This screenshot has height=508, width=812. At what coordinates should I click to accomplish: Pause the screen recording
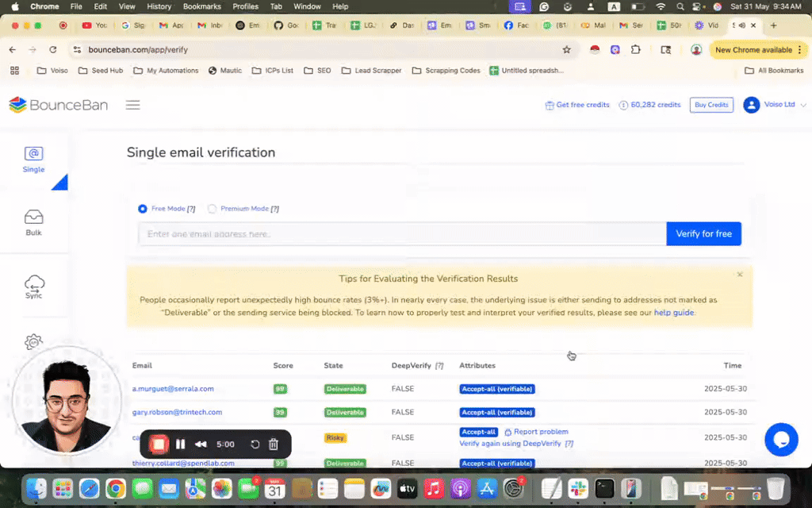(180, 444)
